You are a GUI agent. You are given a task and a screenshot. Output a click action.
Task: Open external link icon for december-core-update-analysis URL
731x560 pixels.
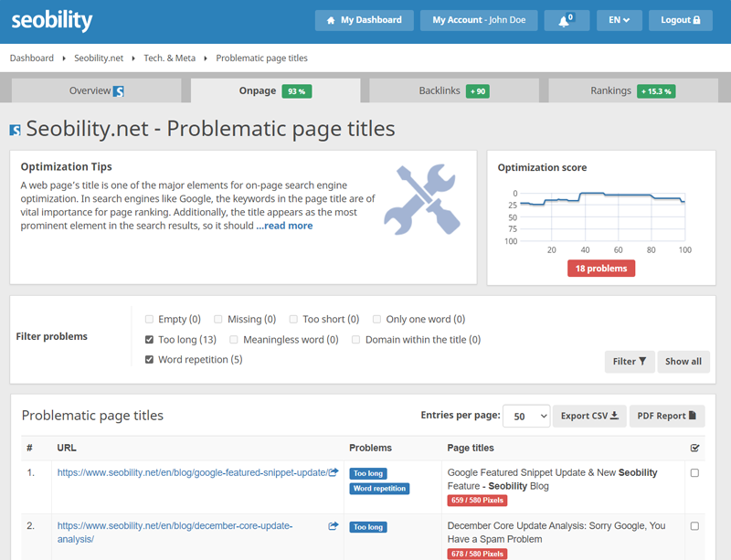[334, 526]
